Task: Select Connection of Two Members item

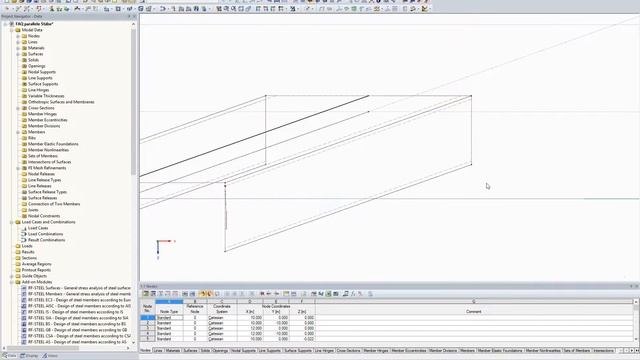Action: coord(54,204)
